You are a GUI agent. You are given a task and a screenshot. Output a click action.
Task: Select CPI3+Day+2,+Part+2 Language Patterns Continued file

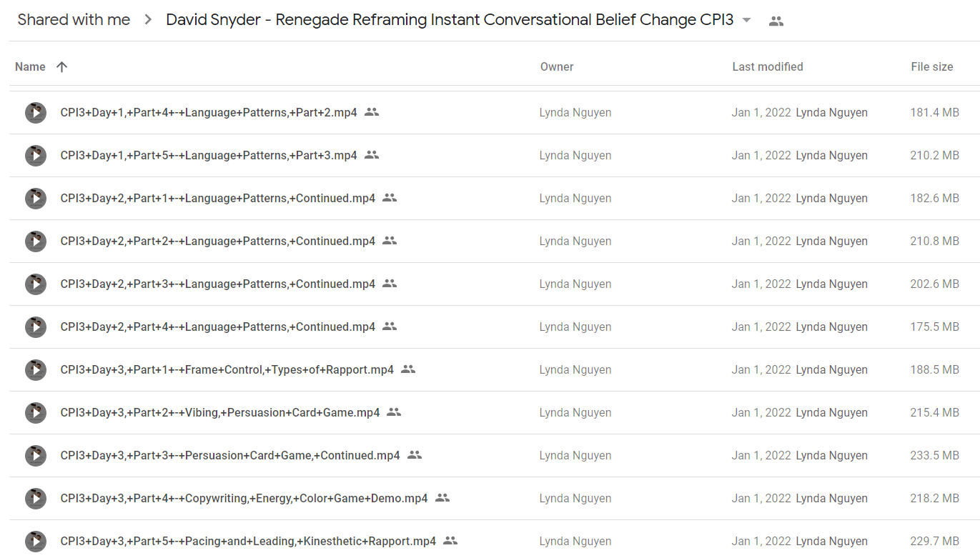point(218,241)
